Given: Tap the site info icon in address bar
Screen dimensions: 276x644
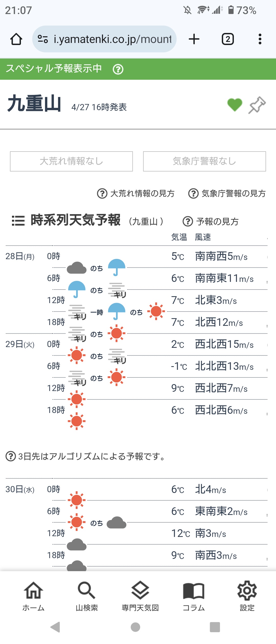Looking at the screenshot, I should (x=43, y=39).
